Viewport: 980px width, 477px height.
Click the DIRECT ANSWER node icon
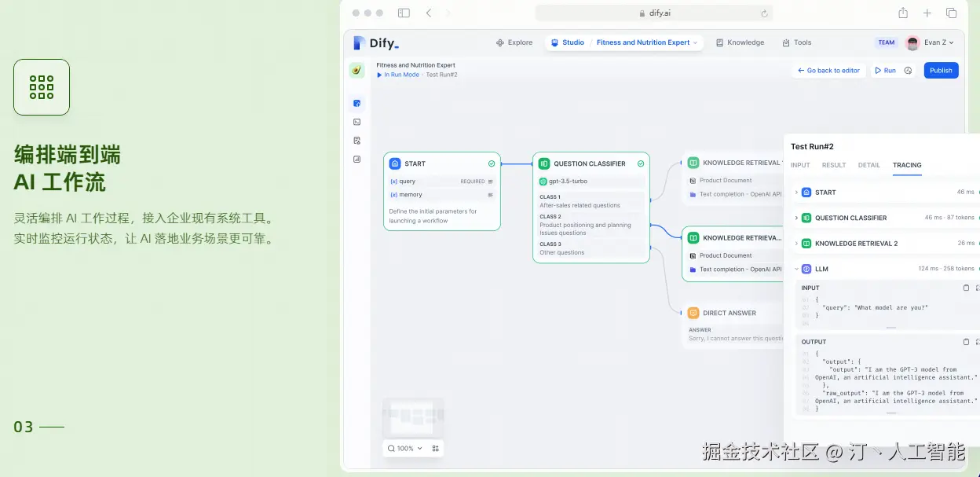[x=693, y=313]
